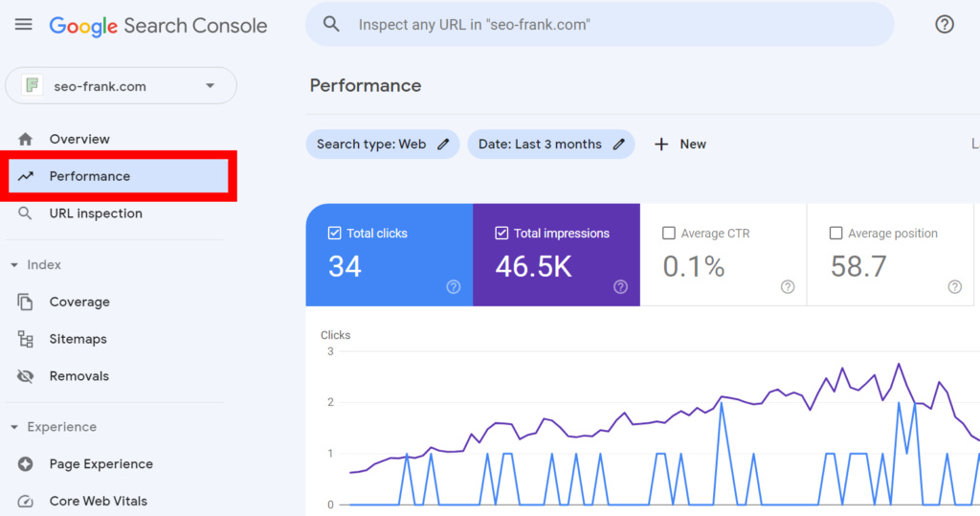The image size is (980, 516).
Task: Select the Average CTR metric card
Action: 724,255
